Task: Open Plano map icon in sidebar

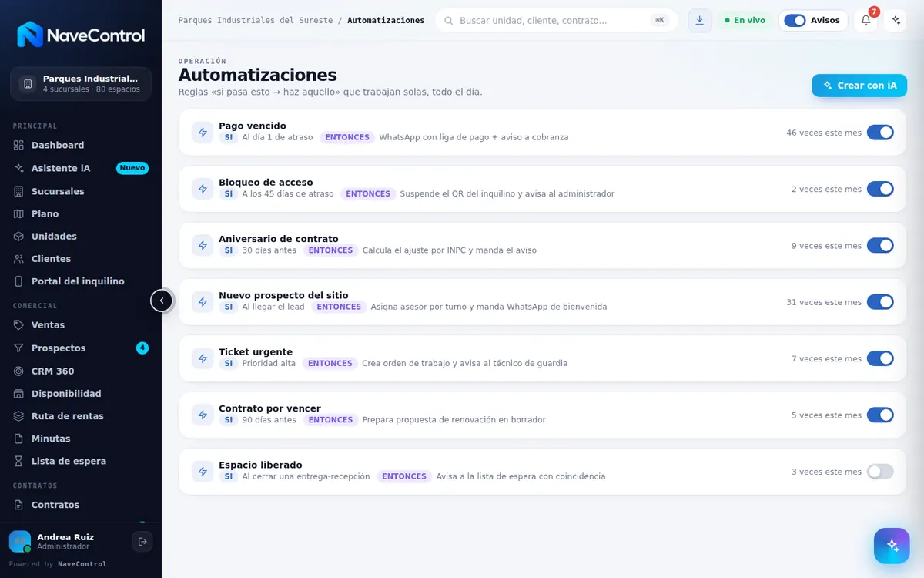Action: tap(19, 213)
